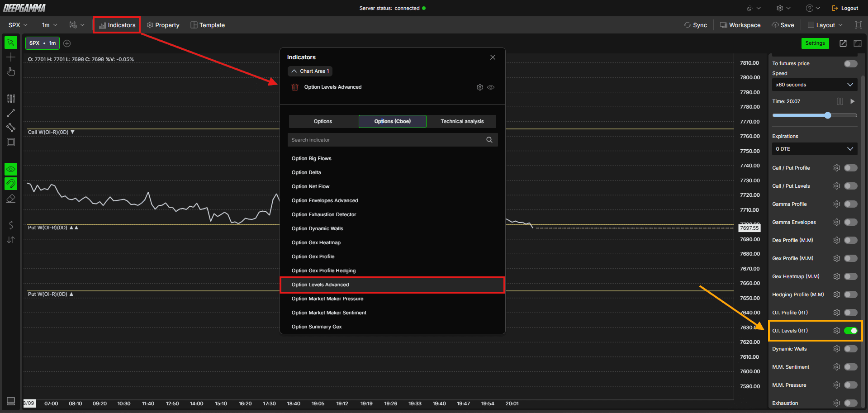868x413 pixels.
Task: Open the SPX symbol dropdown
Action: point(18,25)
